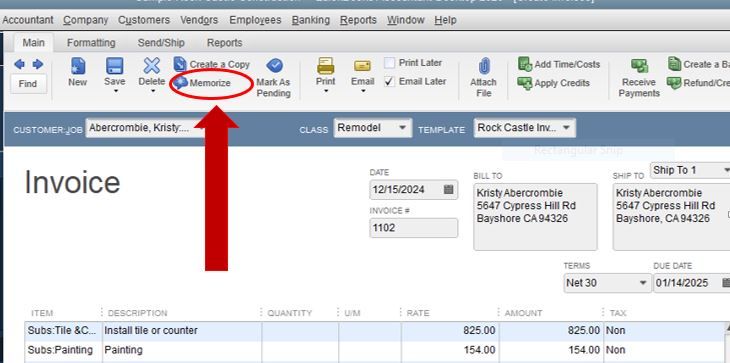Expand the Terms dropdown Net 30

tap(643, 283)
